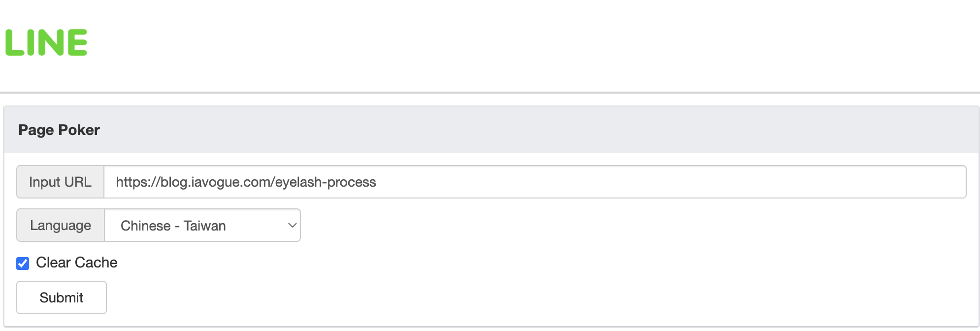The width and height of the screenshot is (980, 331).
Task: Open the Language dropdown showing Chinese - Taiwan
Action: coord(202,225)
